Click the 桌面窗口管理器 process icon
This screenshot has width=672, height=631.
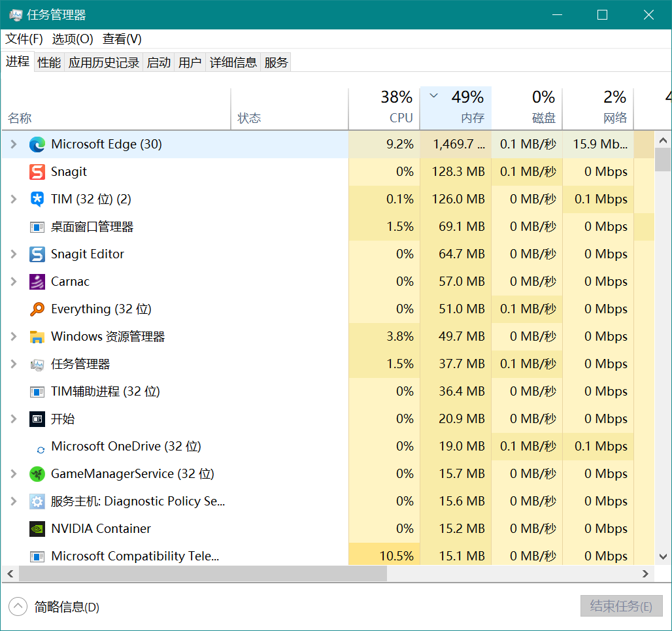point(37,227)
